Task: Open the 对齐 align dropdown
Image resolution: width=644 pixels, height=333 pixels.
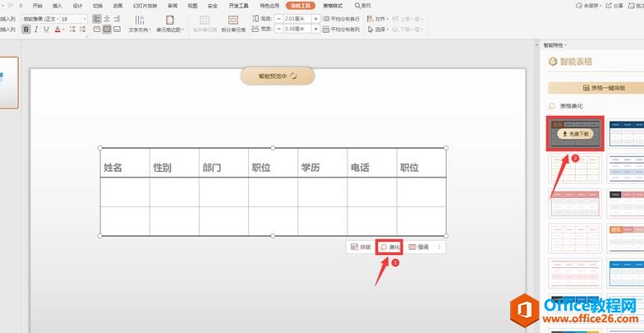Action: coord(376,18)
